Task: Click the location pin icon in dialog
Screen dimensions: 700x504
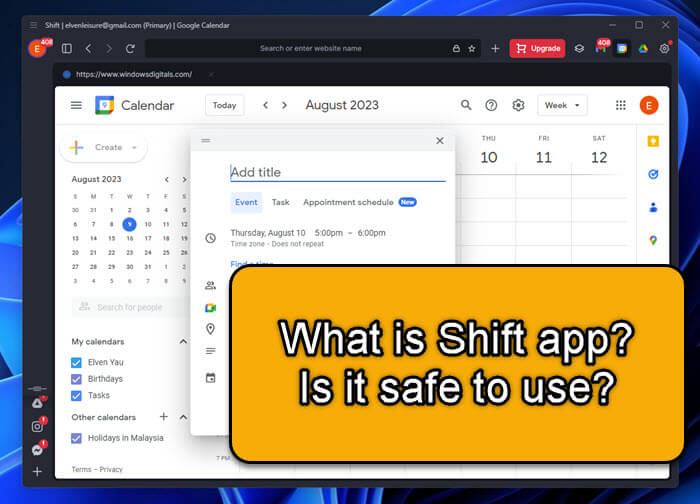Action: [210, 329]
